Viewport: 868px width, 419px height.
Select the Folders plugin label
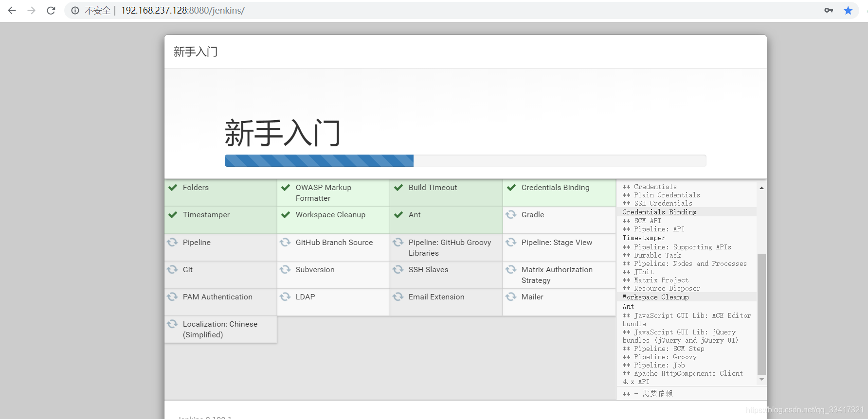[196, 188]
